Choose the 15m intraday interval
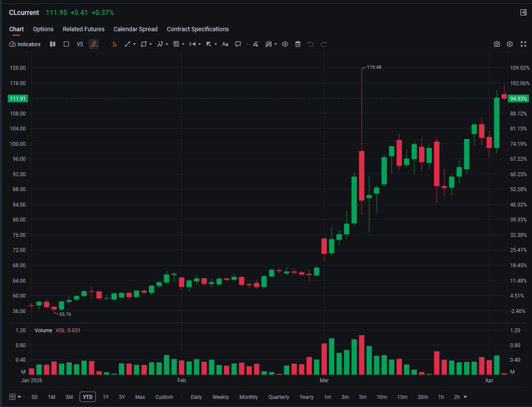The width and height of the screenshot is (532, 407). pos(402,397)
